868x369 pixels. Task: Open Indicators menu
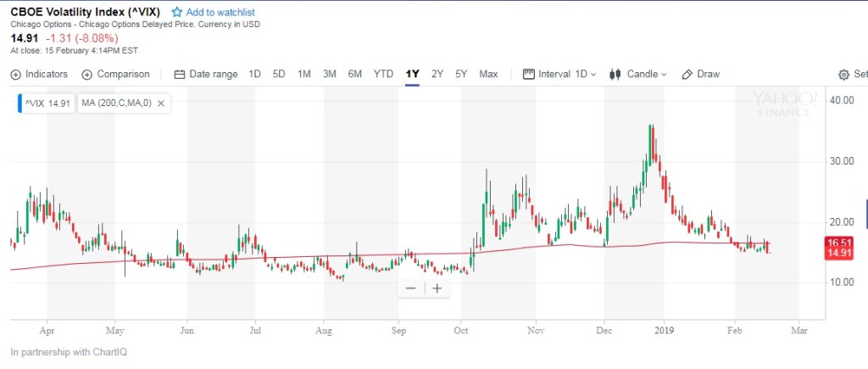[x=39, y=75]
